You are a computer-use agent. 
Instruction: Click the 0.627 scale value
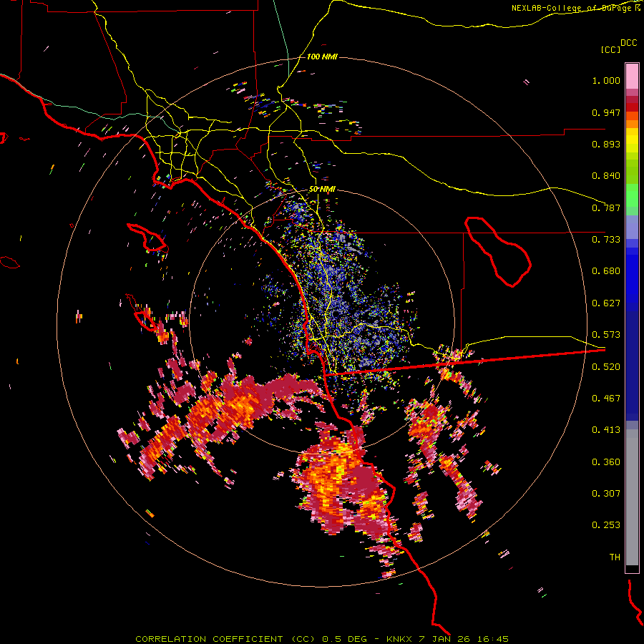pyautogui.click(x=606, y=303)
